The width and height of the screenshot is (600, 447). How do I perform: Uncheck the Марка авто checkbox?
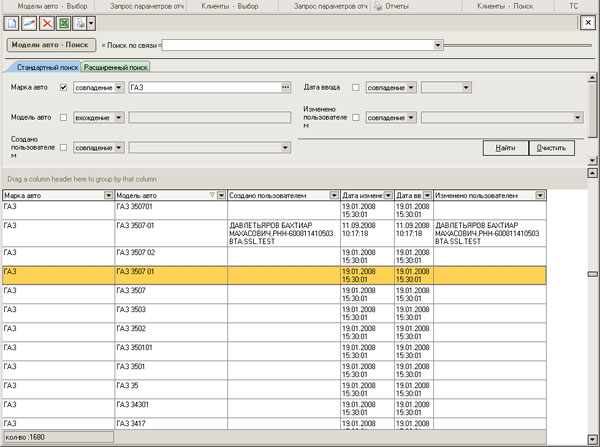(x=64, y=88)
